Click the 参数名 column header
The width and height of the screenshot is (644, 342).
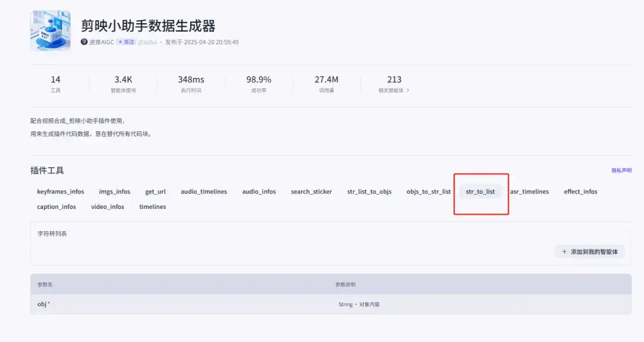[x=45, y=285]
